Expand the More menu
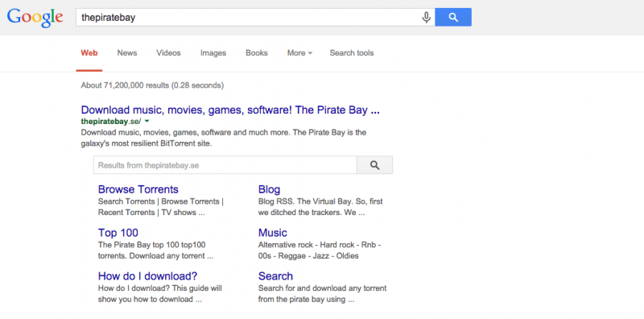644x319 pixels. pyautogui.click(x=299, y=53)
